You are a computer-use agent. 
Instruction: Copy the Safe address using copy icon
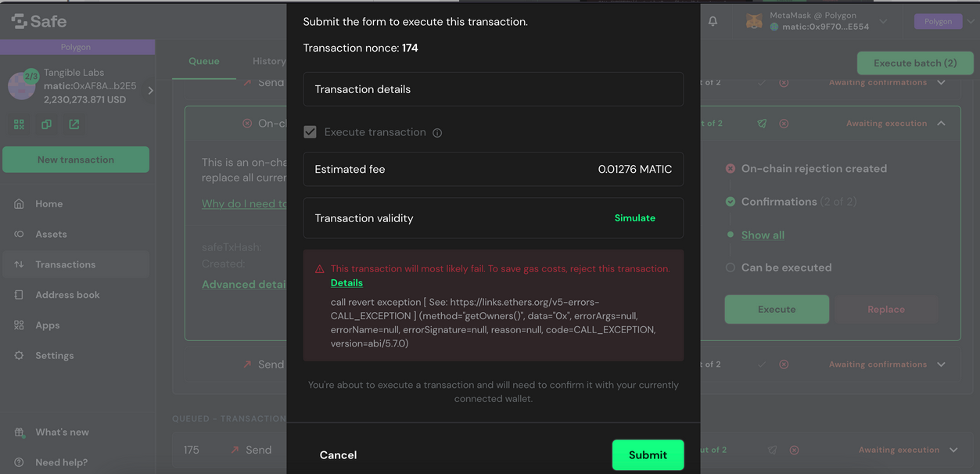(x=46, y=124)
